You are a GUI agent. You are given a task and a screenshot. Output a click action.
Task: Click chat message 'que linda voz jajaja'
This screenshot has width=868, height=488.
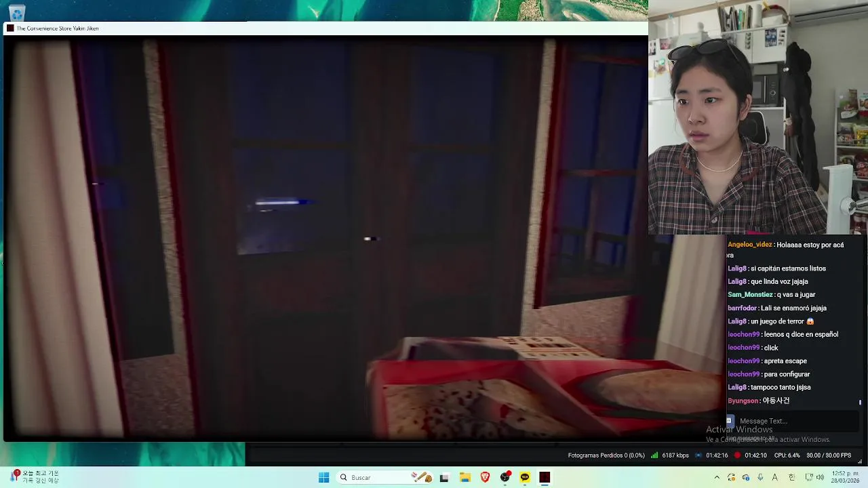[x=779, y=282]
